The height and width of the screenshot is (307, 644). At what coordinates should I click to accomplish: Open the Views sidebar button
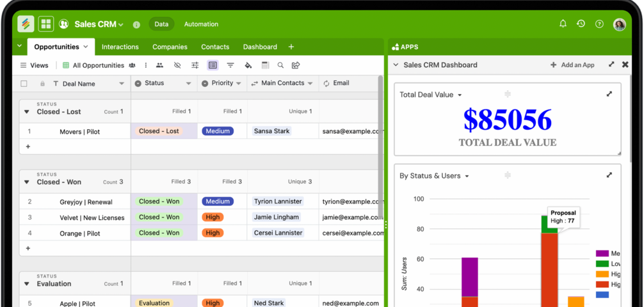click(x=34, y=65)
